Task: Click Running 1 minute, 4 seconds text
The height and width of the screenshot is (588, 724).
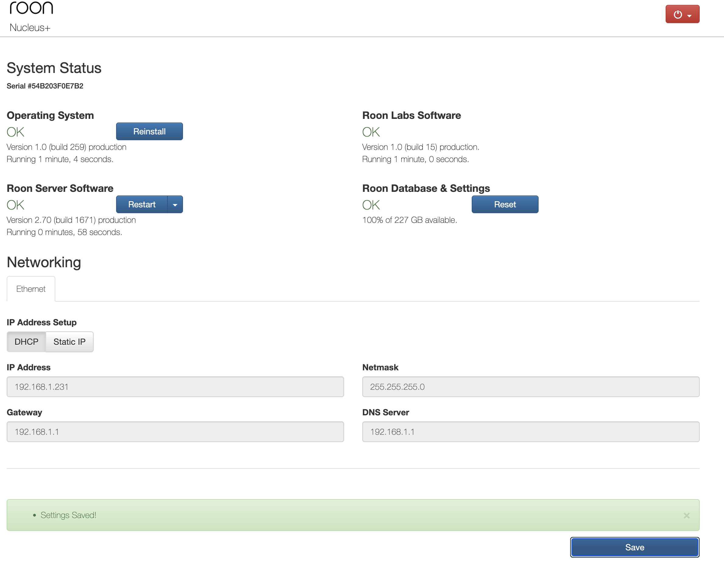Action: click(x=60, y=159)
